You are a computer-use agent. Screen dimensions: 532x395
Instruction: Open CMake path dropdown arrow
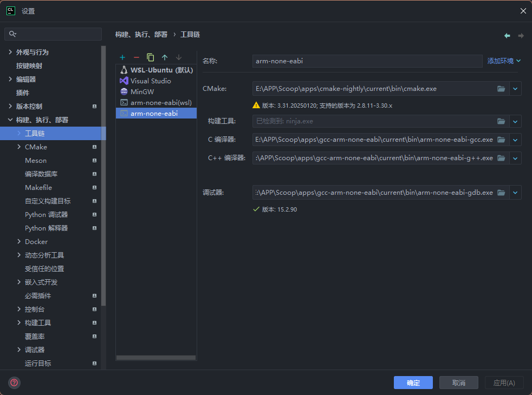(515, 89)
